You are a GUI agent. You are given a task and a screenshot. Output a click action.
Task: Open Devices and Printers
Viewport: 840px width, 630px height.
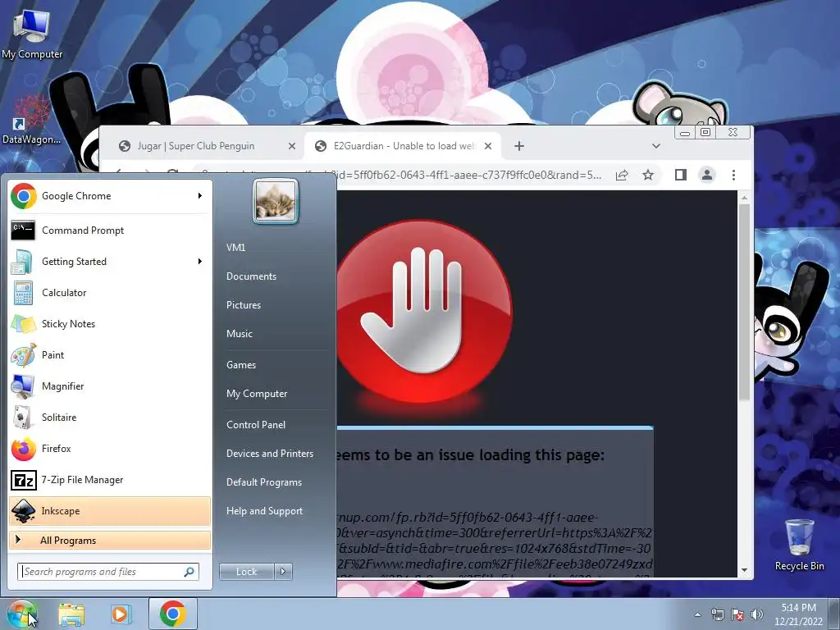coord(270,454)
